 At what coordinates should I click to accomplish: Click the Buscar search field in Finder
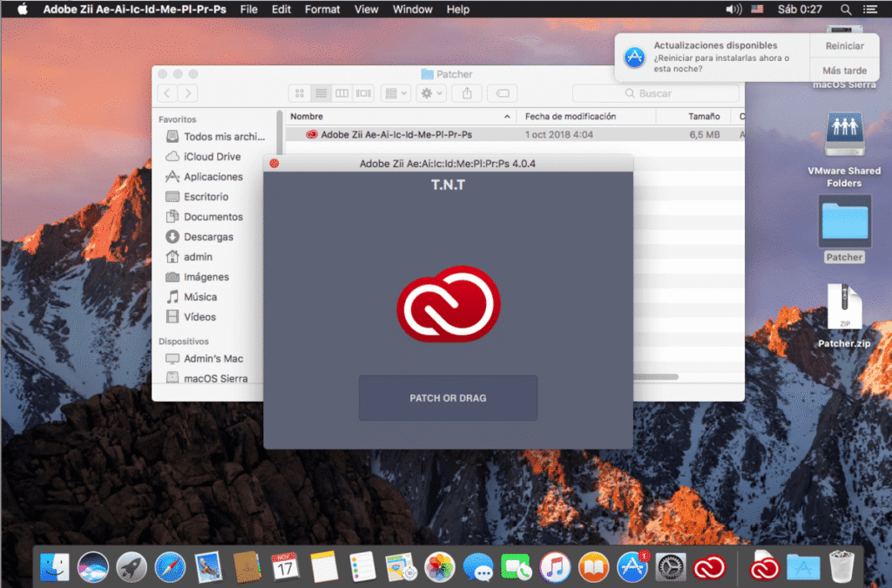(x=655, y=93)
